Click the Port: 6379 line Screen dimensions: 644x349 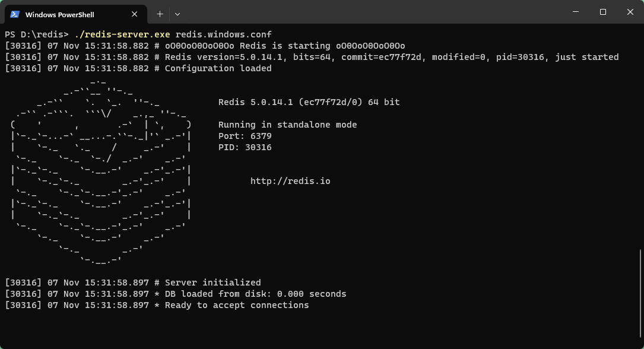click(x=245, y=136)
